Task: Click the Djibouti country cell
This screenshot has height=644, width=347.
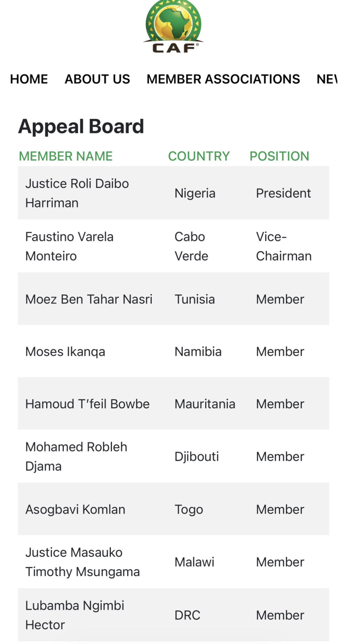Action: click(197, 456)
